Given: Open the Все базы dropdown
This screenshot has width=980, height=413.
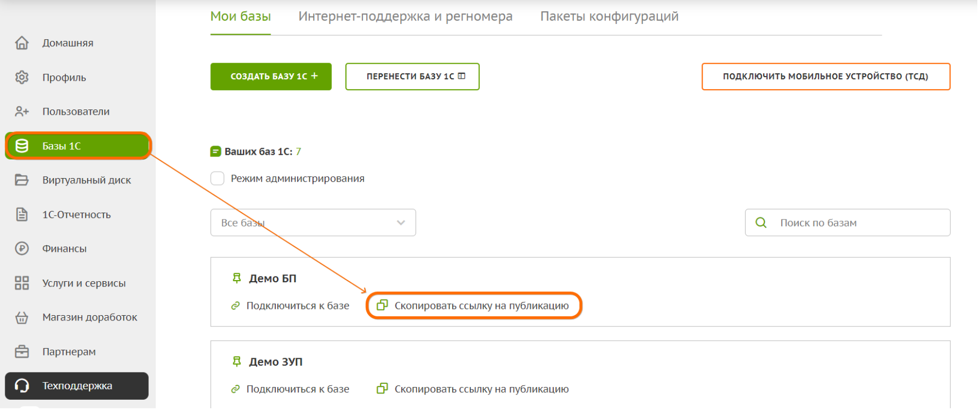Looking at the screenshot, I should (313, 223).
